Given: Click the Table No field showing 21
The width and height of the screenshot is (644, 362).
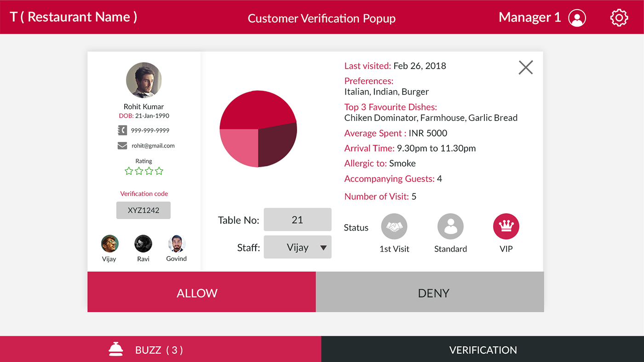Looking at the screenshot, I should (x=298, y=220).
